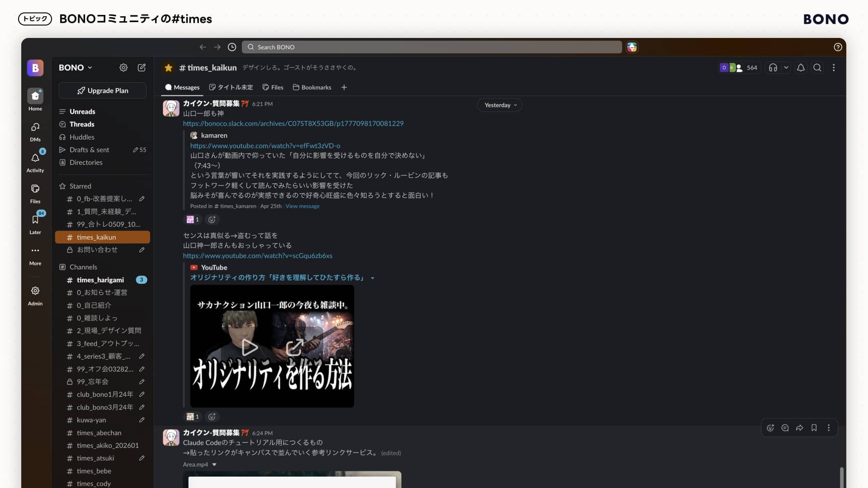Open Files in the left rail
868x488 pixels.
pos(35,193)
